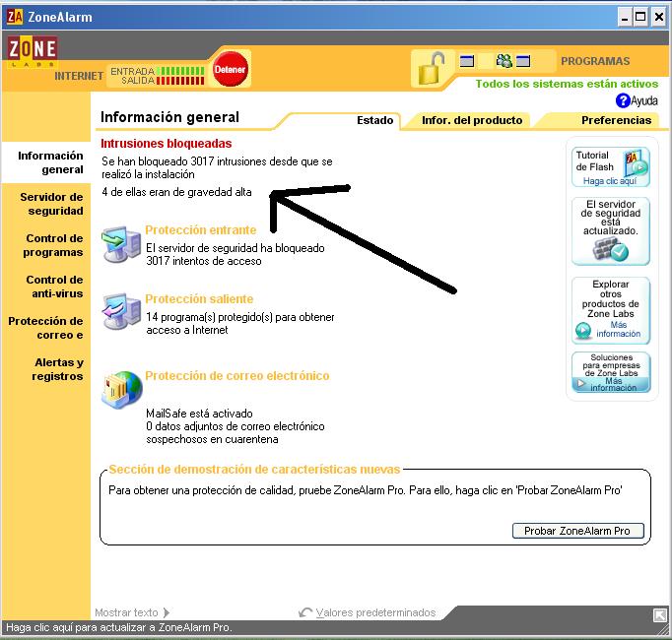672x640 pixels.
Task: Open Soluciones para empresas de Zone Labs
Action: coord(611,372)
